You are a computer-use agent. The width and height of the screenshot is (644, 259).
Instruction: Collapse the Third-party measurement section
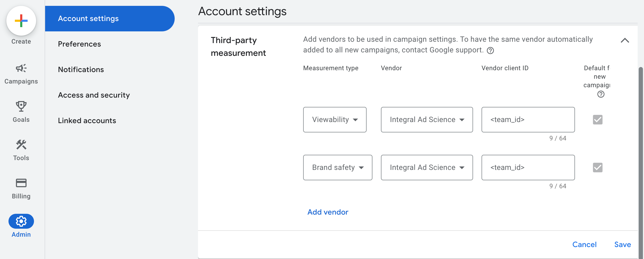625,40
